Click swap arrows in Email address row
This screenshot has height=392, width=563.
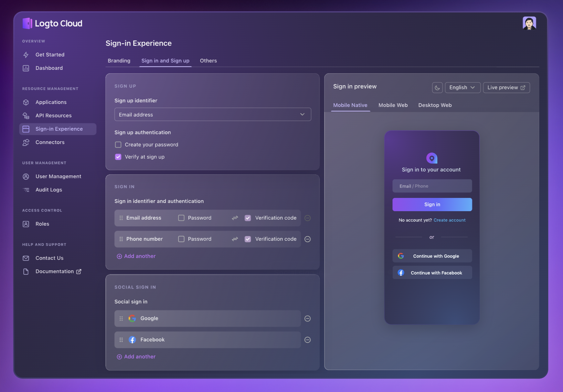(x=235, y=218)
